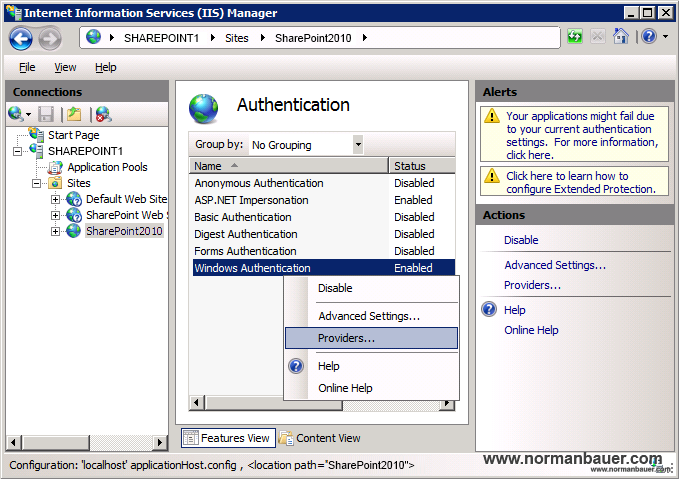Click the first alert warning triangle icon
Viewport: 679px width, 479px height.
pos(492,116)
